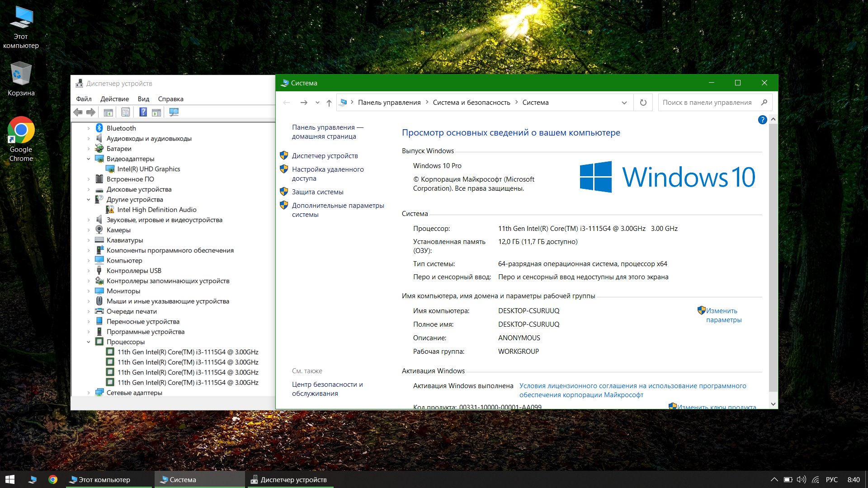
Task: Open the Вид menu in Device Manager
Action: pyautogui.click(x=143, y=99)
